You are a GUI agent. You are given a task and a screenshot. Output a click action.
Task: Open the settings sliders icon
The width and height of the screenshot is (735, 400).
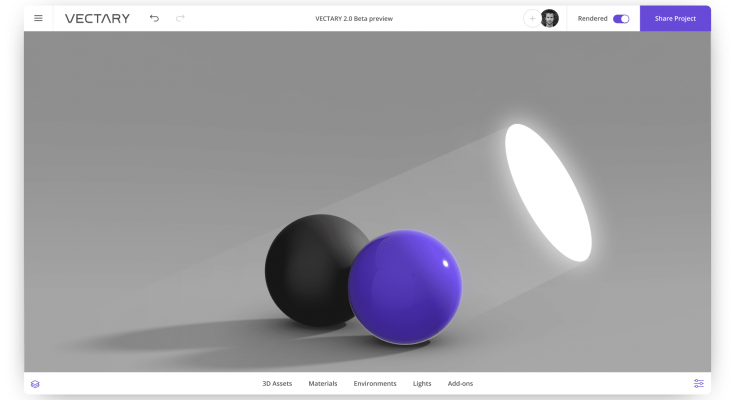click(698, 384)
